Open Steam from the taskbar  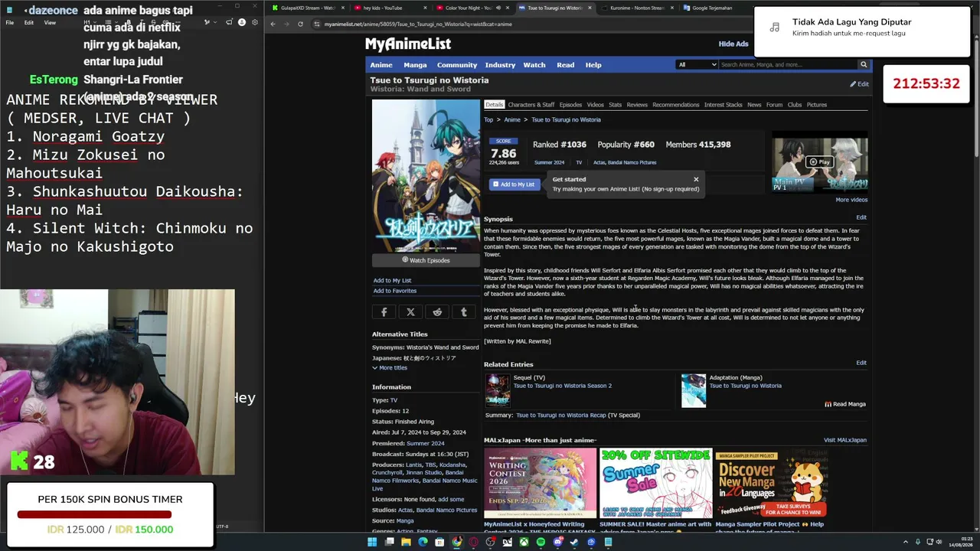pos(574,542)
